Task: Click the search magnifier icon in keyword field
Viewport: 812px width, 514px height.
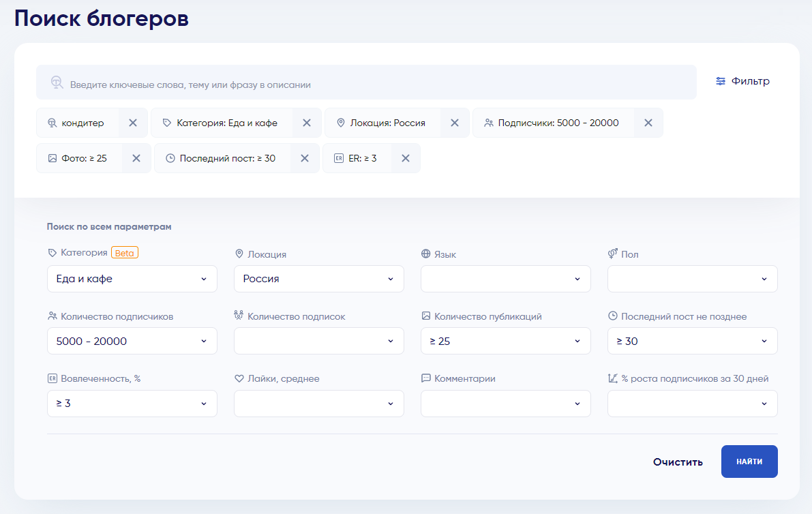Action: (57, 82)
